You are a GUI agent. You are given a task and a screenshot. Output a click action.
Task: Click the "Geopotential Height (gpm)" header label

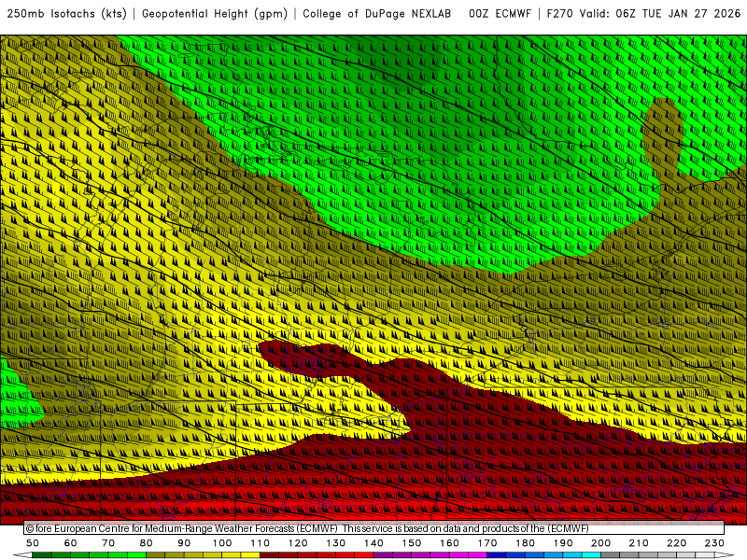coord(215,13)
